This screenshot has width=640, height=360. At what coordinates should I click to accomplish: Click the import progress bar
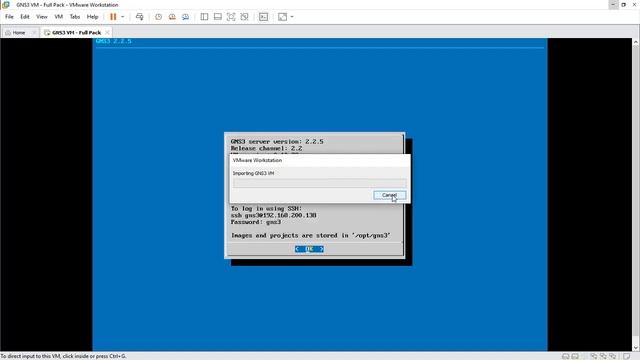[x=320, y=183]
